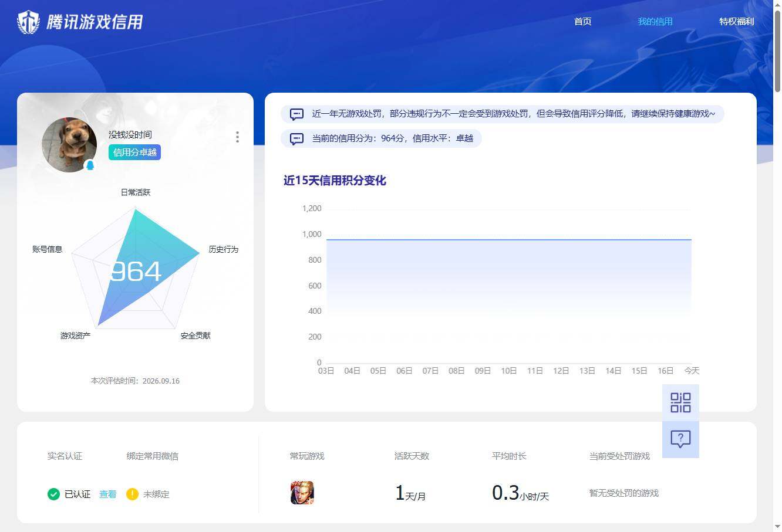Click the 今天 label on chart axis
The width and height of the screenshot is (782, 532).
692,371
